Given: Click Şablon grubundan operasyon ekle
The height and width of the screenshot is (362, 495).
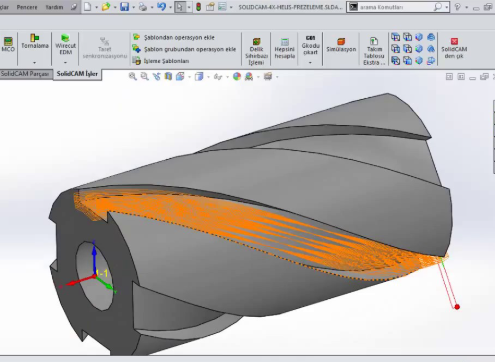Looking at the screenshot, I should click(x=184, y=49).
